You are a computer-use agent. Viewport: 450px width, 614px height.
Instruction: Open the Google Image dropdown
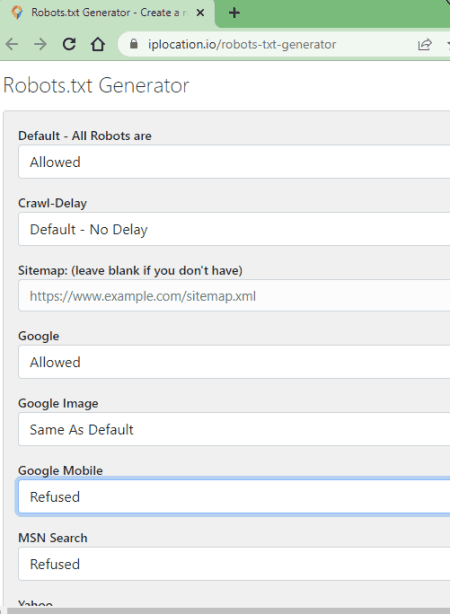234,429
